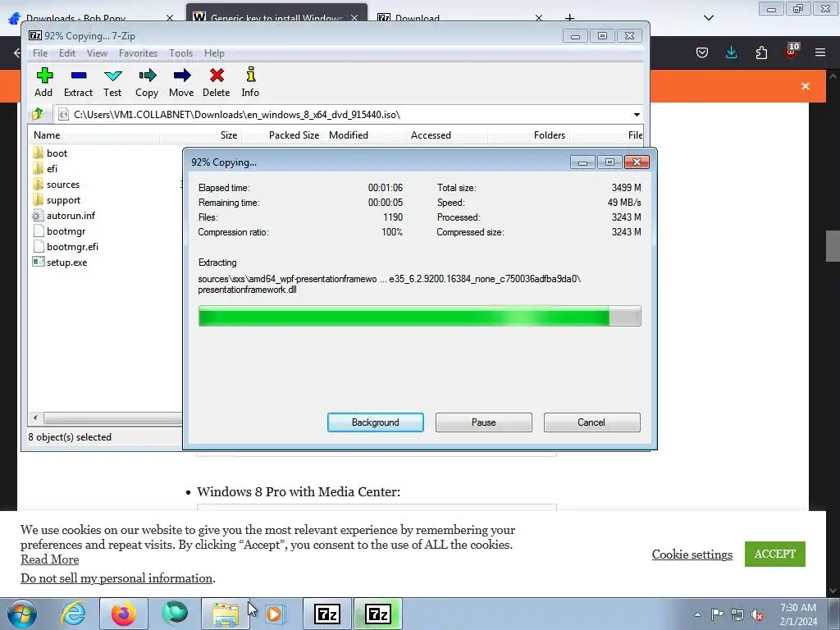The height and width of the screenshot is (630, 840).
Task: Click the Test toolbar icon
Action: coord(112,83)
